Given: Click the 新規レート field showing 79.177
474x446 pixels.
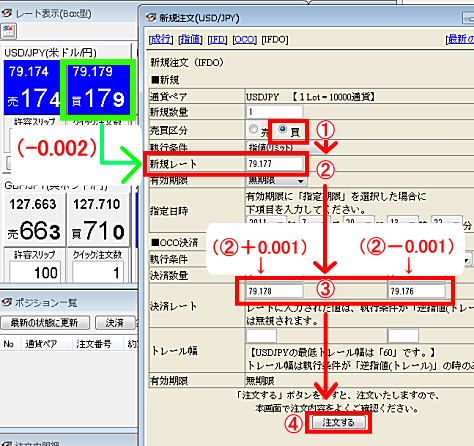Looking at the screenshot, I should [x=275, y=164].
